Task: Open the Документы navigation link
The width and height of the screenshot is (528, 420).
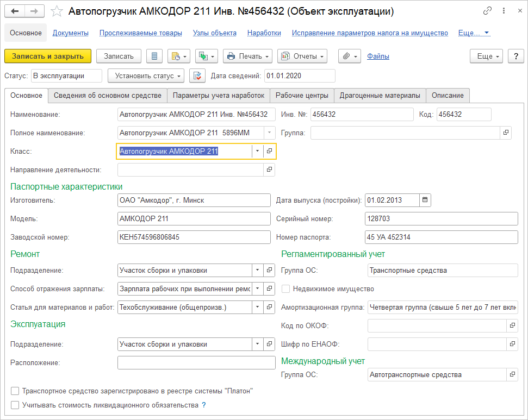Action: tap(70, 33)
